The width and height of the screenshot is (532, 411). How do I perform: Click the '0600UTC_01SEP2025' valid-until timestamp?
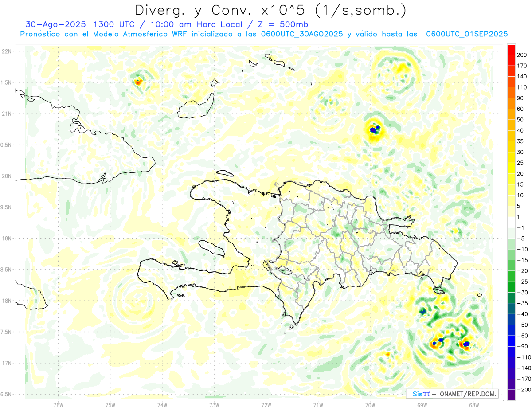coord(467,34)
